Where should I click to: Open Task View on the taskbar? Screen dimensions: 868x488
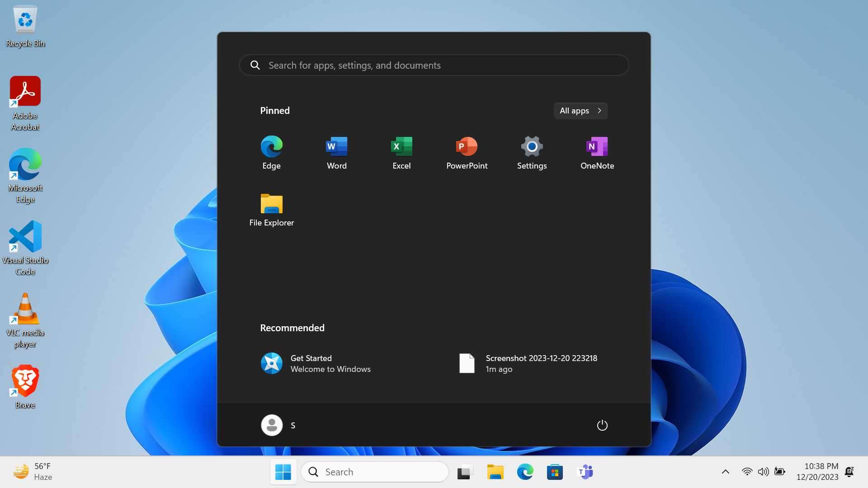point(465,472)
